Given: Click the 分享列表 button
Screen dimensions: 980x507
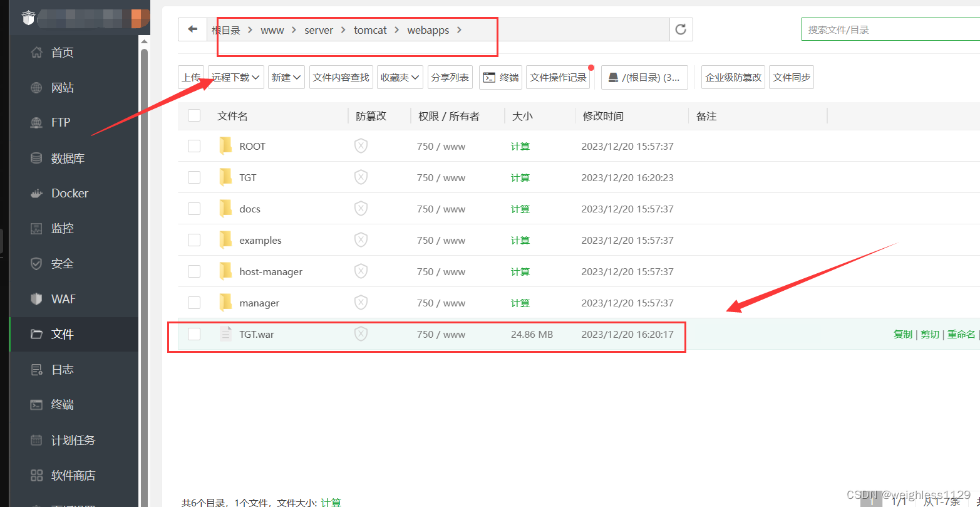Looking at the screenshot, I should pos(450,77).
